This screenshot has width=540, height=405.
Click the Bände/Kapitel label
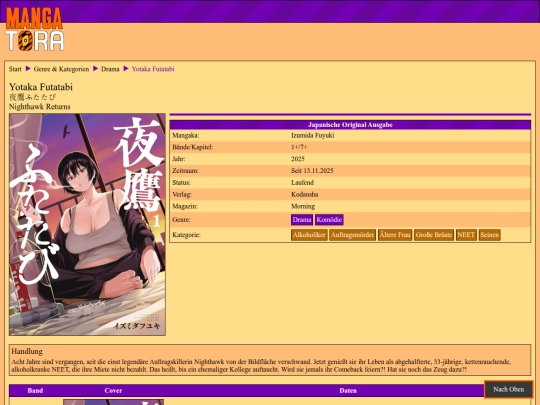tap(193, 147)
